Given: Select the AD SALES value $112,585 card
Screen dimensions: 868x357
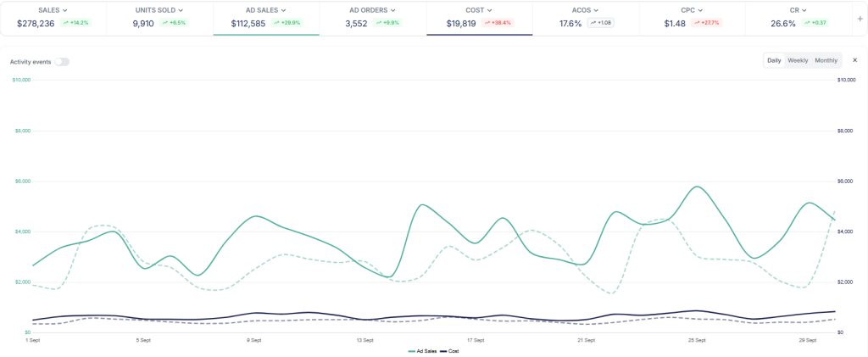Looking at the screenshot, I should point(249,24).
